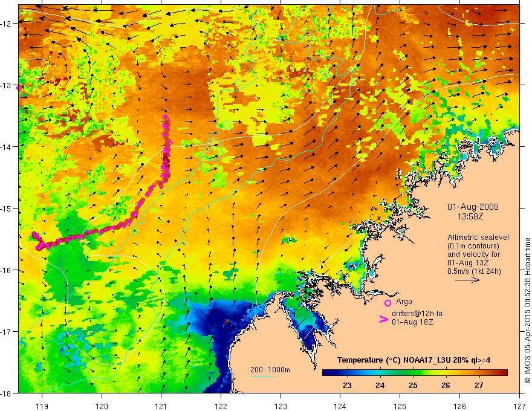Click latitude axis label -16
Viewport: 532px width, 411px height.
click(6, 270)
